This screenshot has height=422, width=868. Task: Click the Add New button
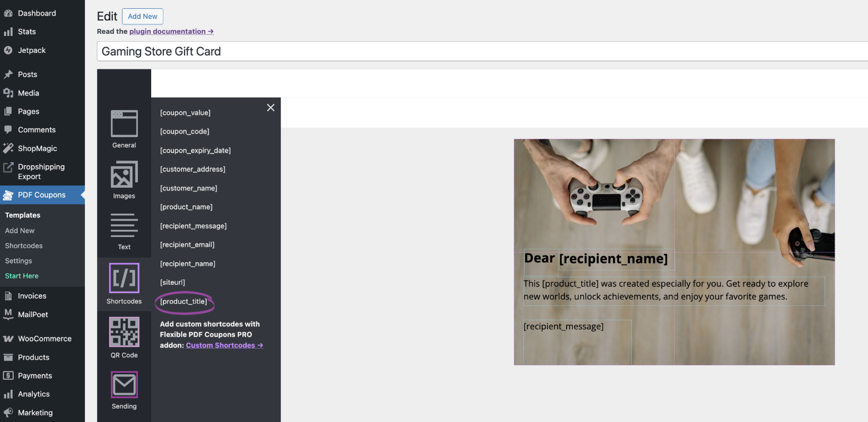pyautogui.click(x=142, y=17)
